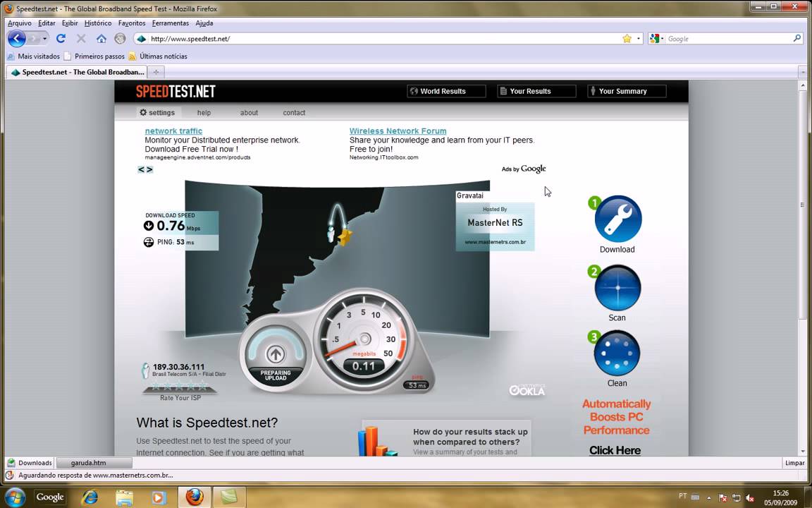Viewport: 812px width, 508px height.
Task: Click the Google taskbar toolbar
Action: tap(50, 497)
